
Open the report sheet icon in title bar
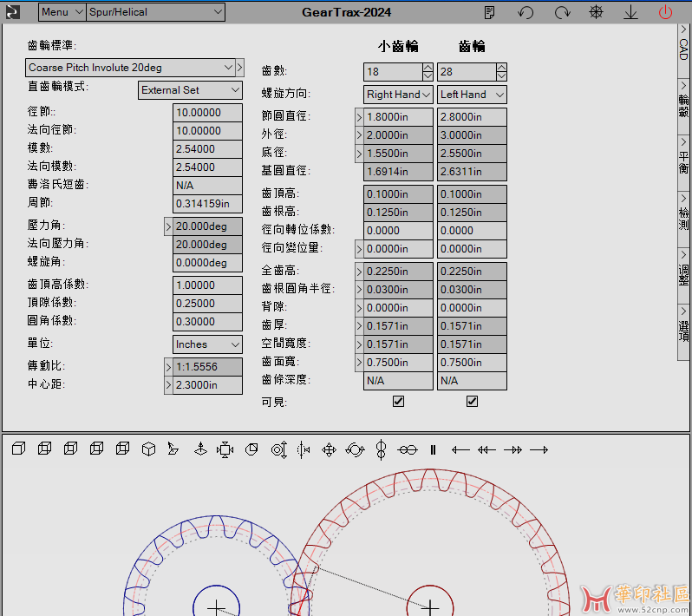[x=489, y=12]
